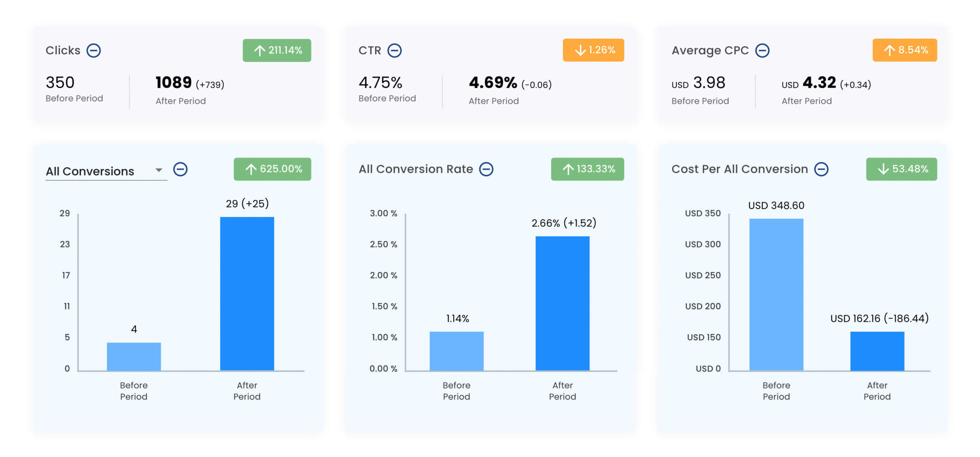980x457 pixels.
Task: Click the 625.00% conversions increase badge
Action: click(272, 169)
